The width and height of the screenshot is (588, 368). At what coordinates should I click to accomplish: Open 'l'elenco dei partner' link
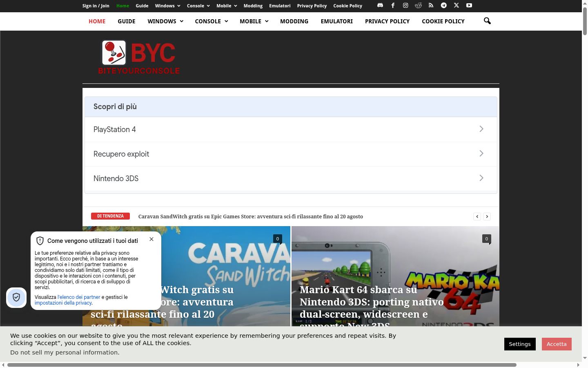point(79,297)
